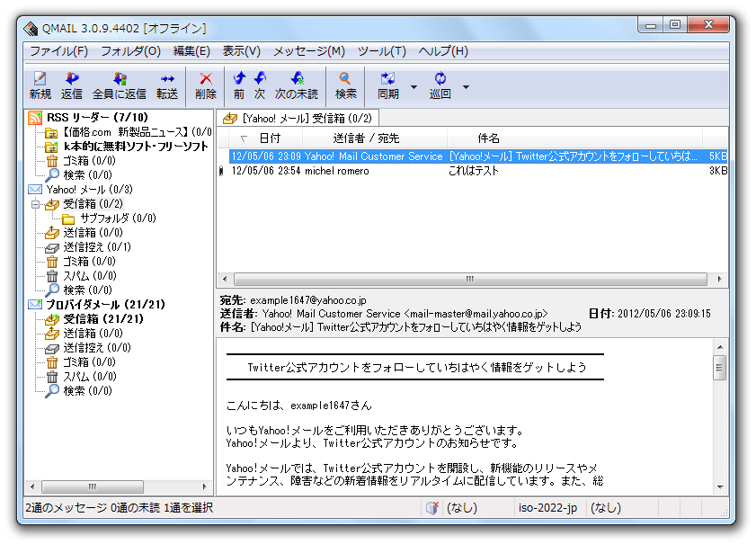Click the folder tree horizontal scrollbar thumb
Image resolution: width=756 pixels, height=544 pixels.
click(92, 486)
